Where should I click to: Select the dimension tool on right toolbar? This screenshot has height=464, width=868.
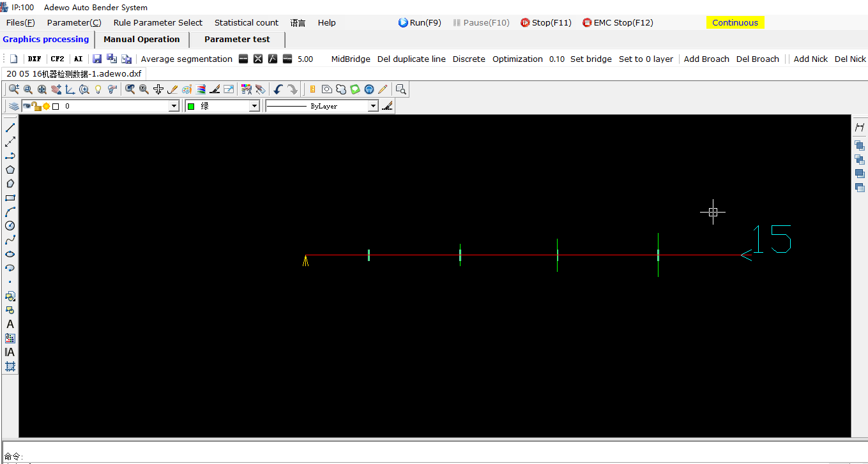[860, 128]
